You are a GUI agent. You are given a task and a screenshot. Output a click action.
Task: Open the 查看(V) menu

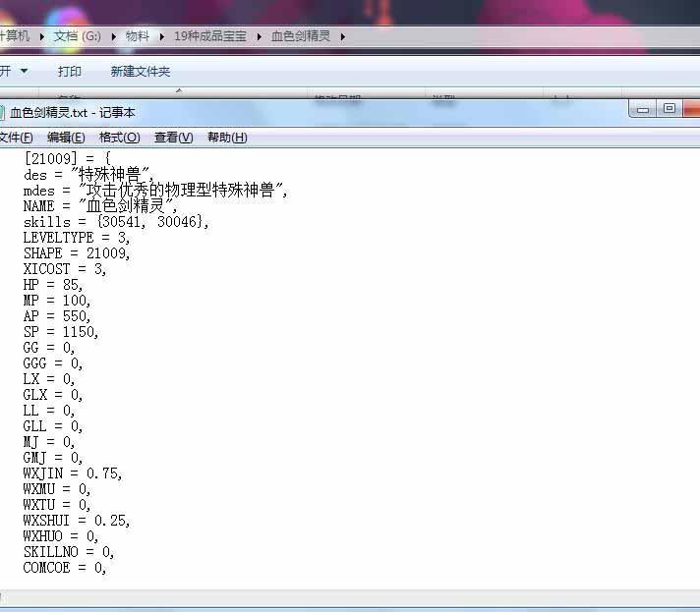point(173,138)
